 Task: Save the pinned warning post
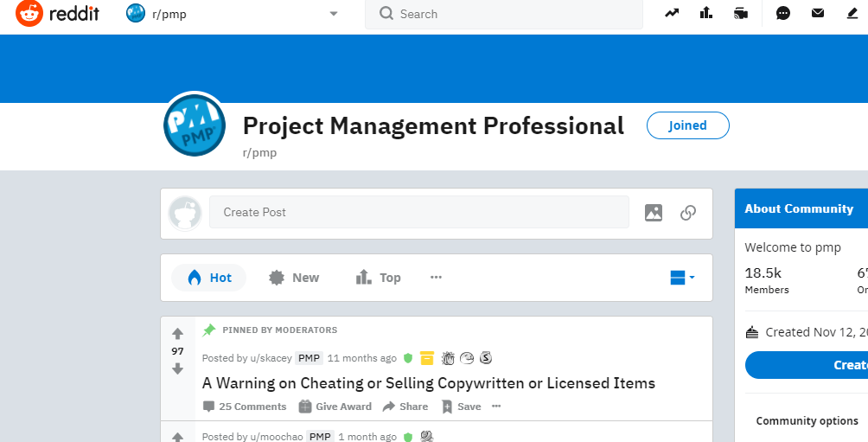[x=461, y=407]
